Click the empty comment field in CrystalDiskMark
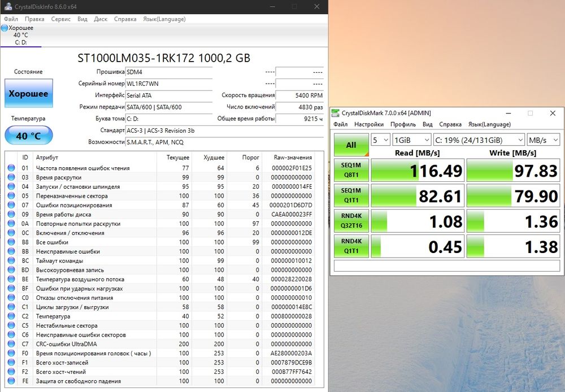The image size is (565, 392). coord(447,265)
